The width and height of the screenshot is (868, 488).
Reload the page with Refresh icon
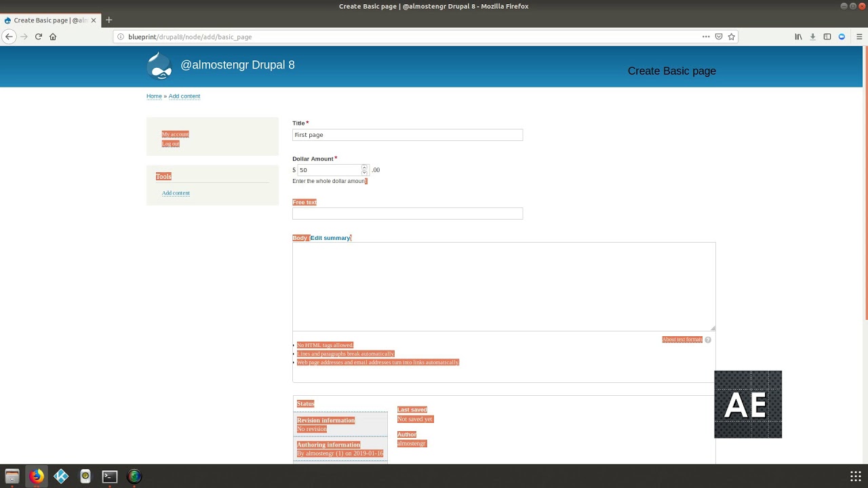coord(39,37)
